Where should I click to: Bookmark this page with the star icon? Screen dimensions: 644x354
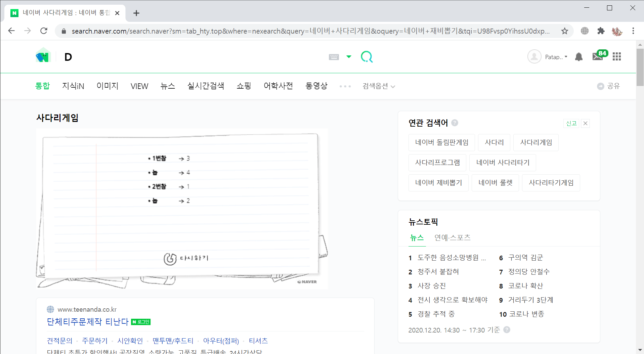tap(565, 31)
